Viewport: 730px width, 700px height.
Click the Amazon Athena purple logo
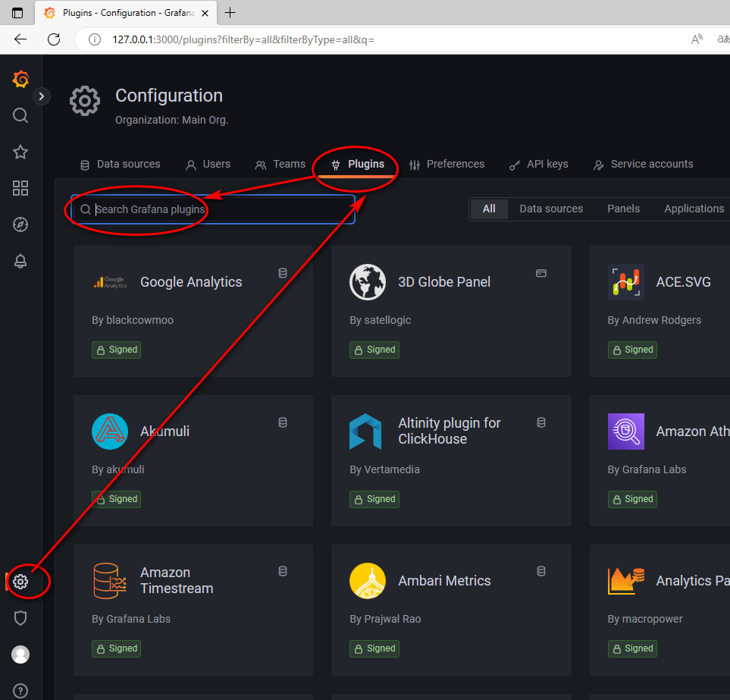[625, 432]
